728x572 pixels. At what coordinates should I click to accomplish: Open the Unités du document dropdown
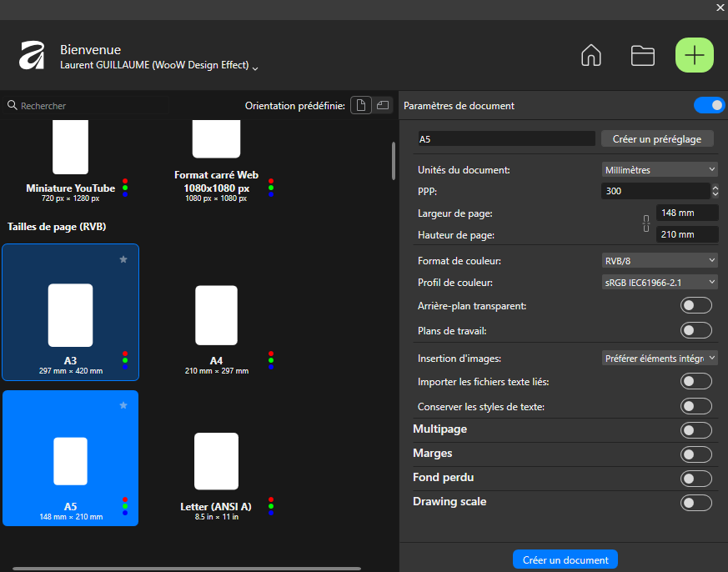coord(659,169)
